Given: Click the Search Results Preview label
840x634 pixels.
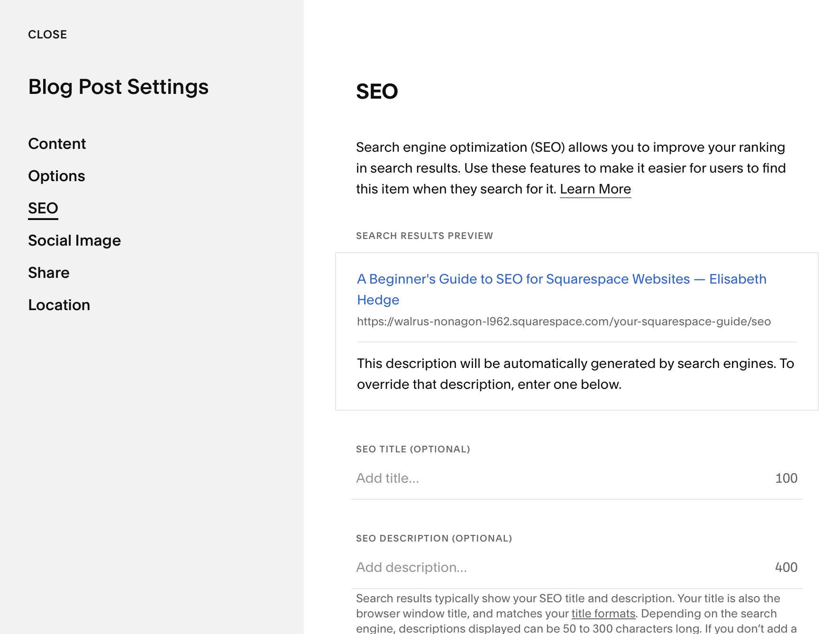Looking at the screenshot, I should coord(424,236).
